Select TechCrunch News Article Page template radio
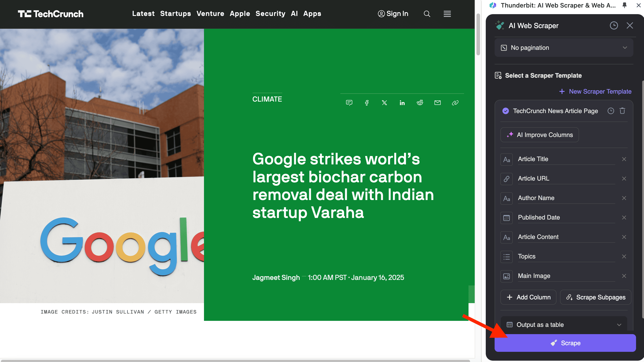This screenshot has width=644, height=362. pyautogui.click(x=505, y=111)
